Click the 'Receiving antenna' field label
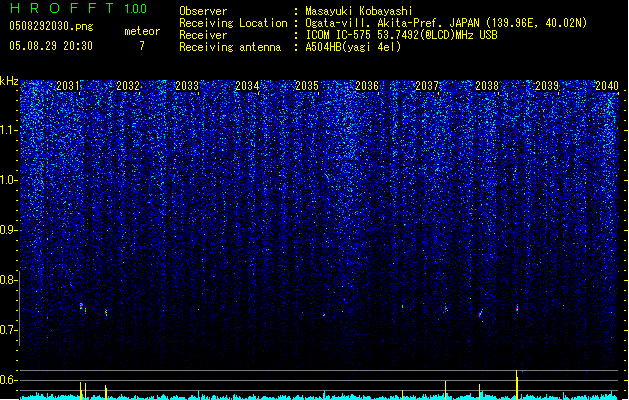 (230, 47)
